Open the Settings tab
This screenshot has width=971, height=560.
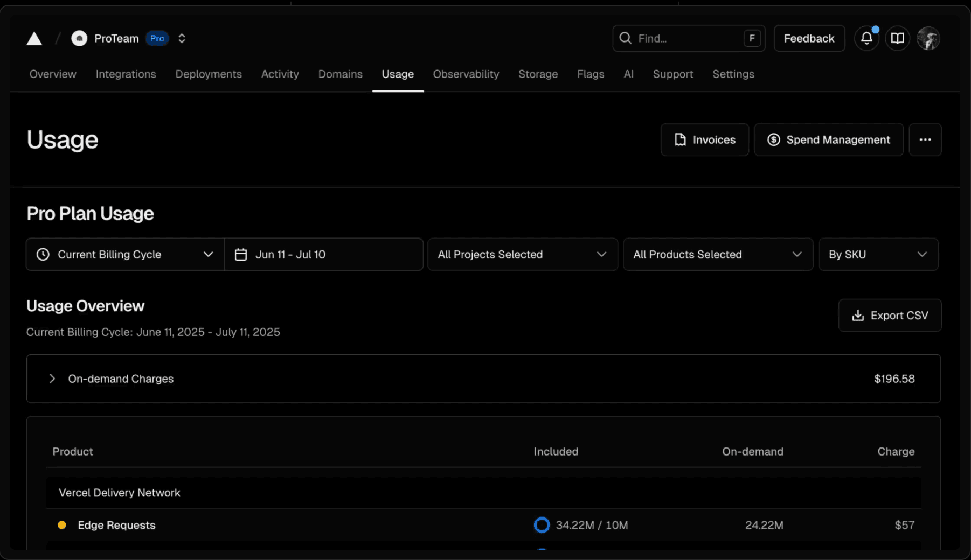click(x=733, y=74)
